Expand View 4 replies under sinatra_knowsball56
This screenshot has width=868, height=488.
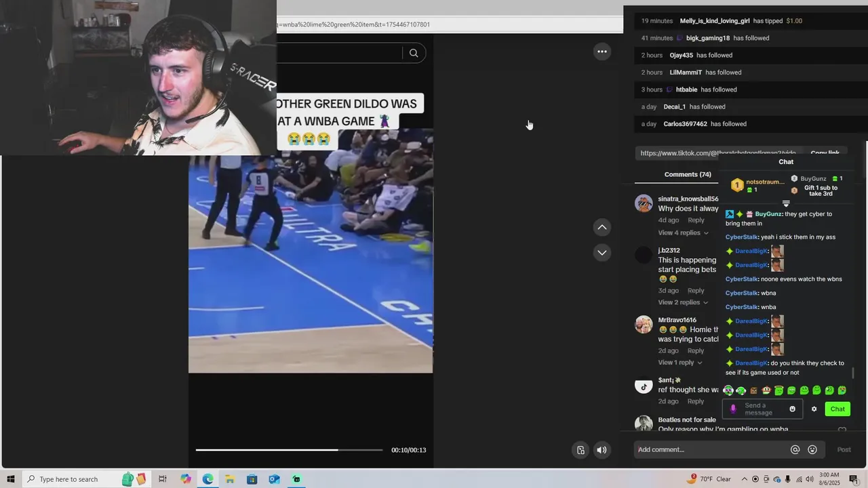tap(683, 232)
